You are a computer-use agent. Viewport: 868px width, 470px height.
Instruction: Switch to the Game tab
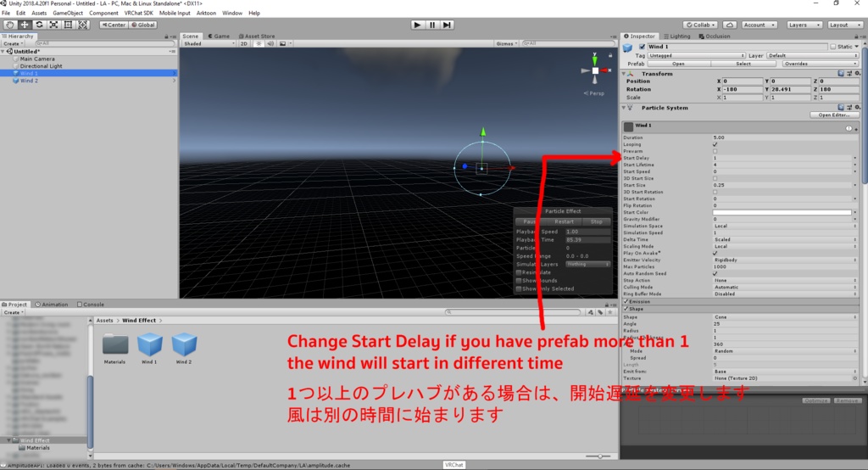(x=219, y=36)
